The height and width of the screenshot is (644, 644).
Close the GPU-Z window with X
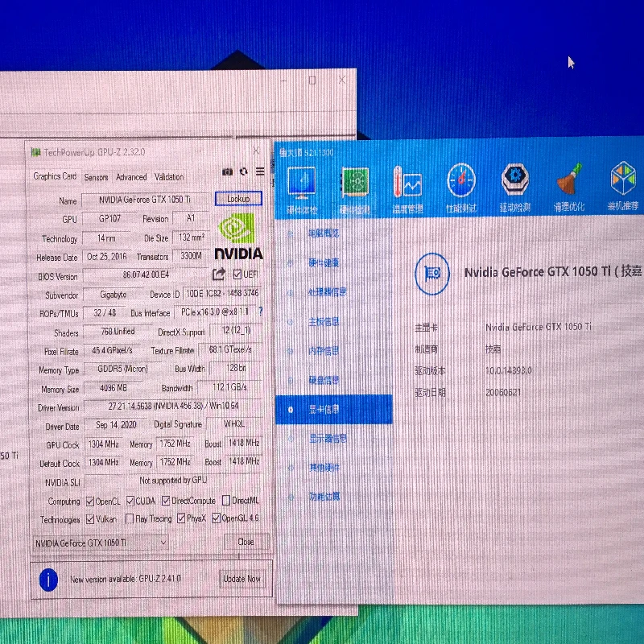pos(256,151)
